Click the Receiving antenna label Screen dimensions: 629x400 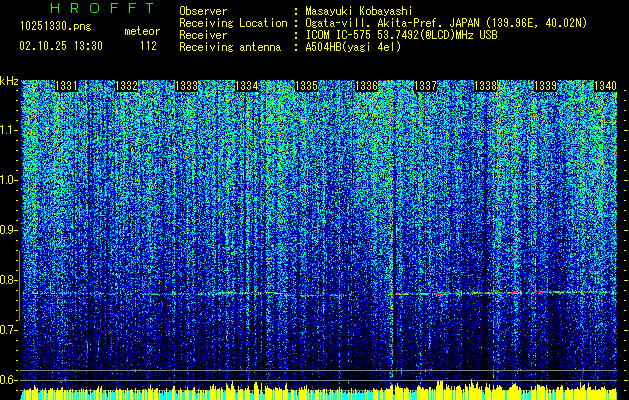pyautogui.click(x=230, y=47)
